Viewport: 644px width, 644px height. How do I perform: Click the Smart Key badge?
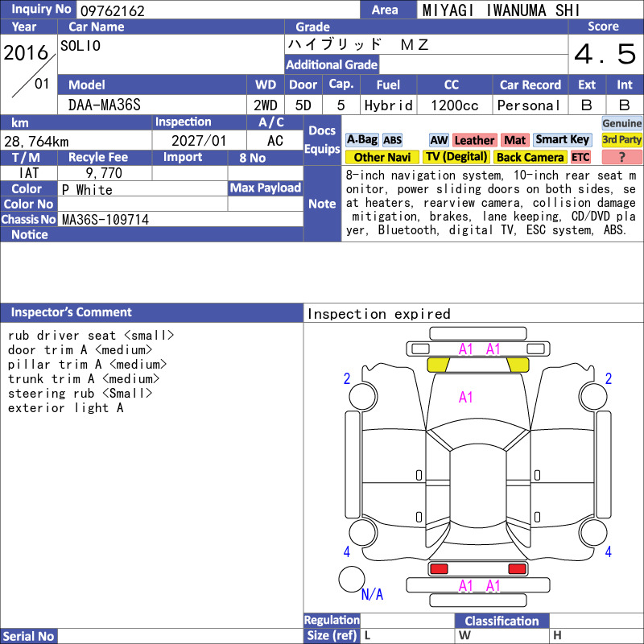[x=562, y=139]
